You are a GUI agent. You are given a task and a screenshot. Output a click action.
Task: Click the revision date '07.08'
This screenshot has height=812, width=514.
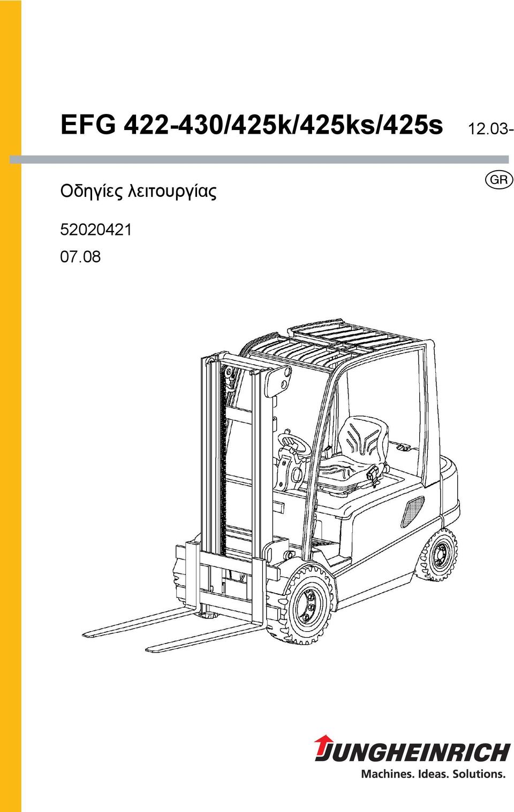(x=80, y=257)
